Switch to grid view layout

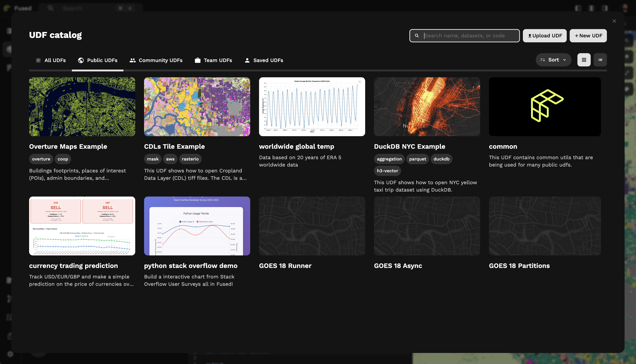tap(584, 60)
